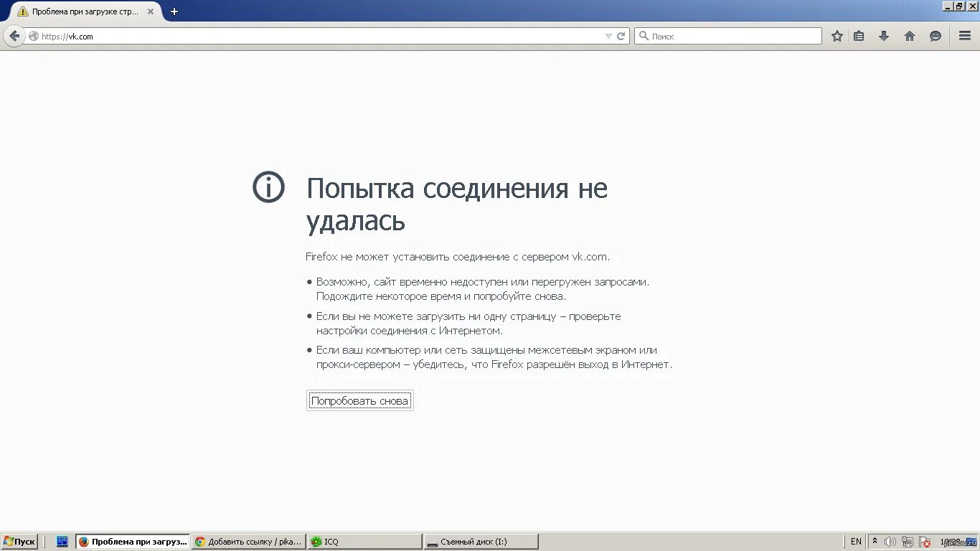Click heading Попытка соединения не удалась

click(x=457, y=204)
